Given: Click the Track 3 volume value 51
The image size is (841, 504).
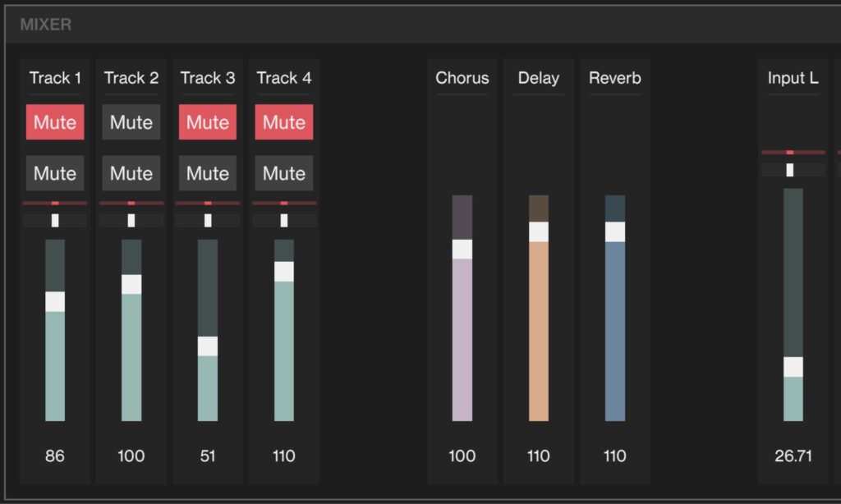Looking at the screenshot, I should point(208,456).
